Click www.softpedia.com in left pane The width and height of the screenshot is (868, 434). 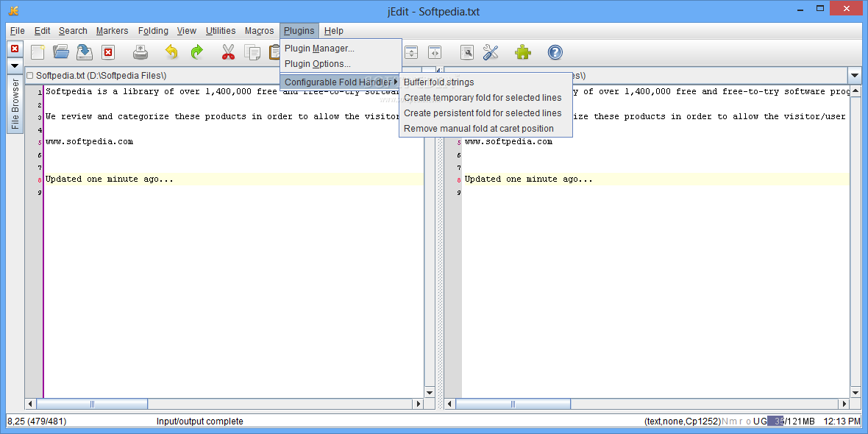coord(89,142)
